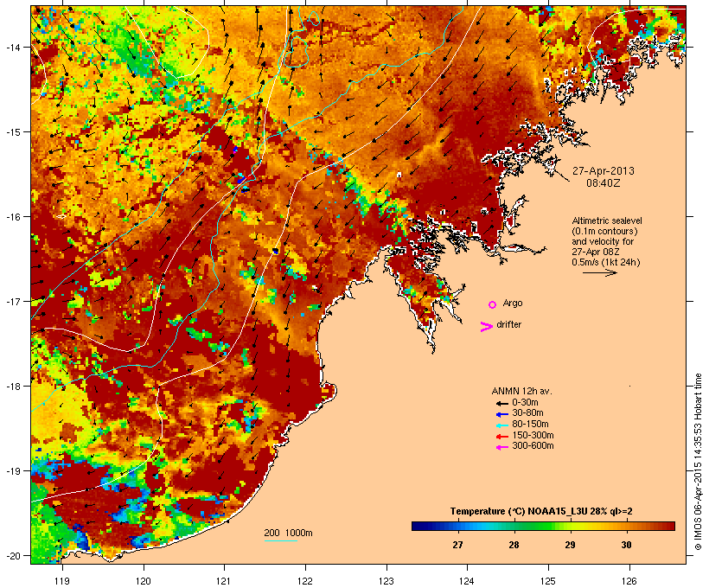Screen dimensions: 709x588
Task: Click the longitude axis label 126
Action: (629, 581)
